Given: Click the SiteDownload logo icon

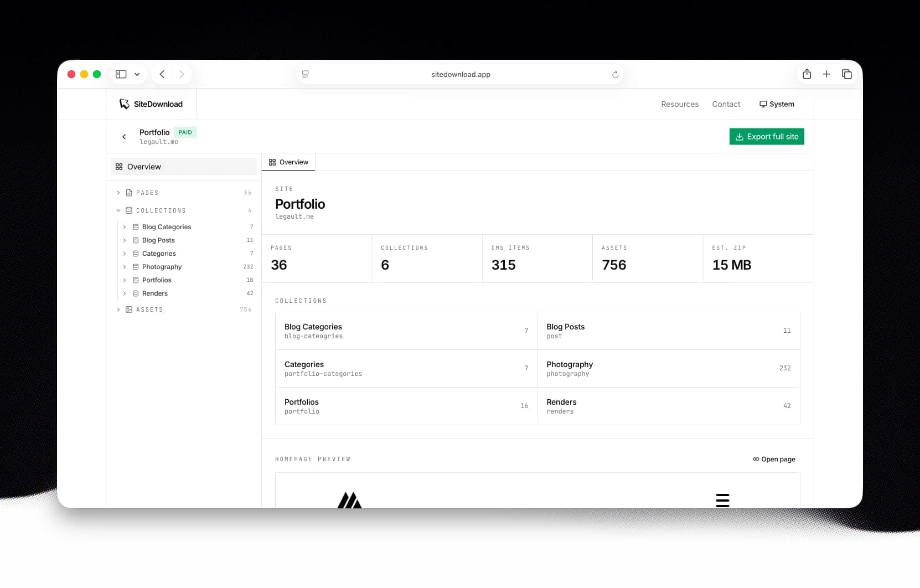Looking at the screenshot, I should coord(125,104).
